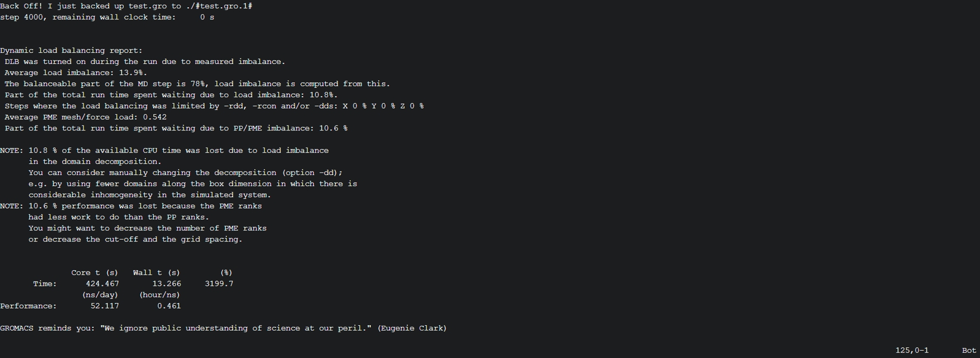This screenshot has height=358, width=980.
Task: Click the core time value 424.467
Action: click(102, 284)
